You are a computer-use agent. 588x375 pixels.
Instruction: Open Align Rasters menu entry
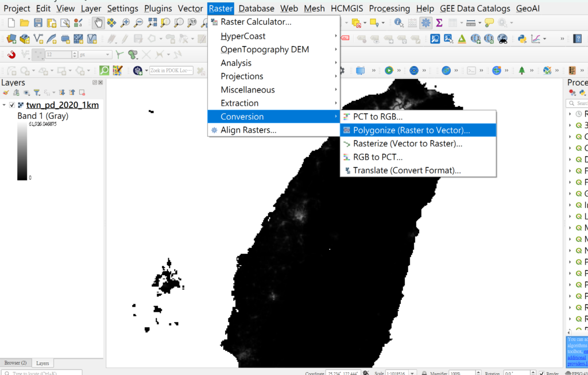pos(274,130)
